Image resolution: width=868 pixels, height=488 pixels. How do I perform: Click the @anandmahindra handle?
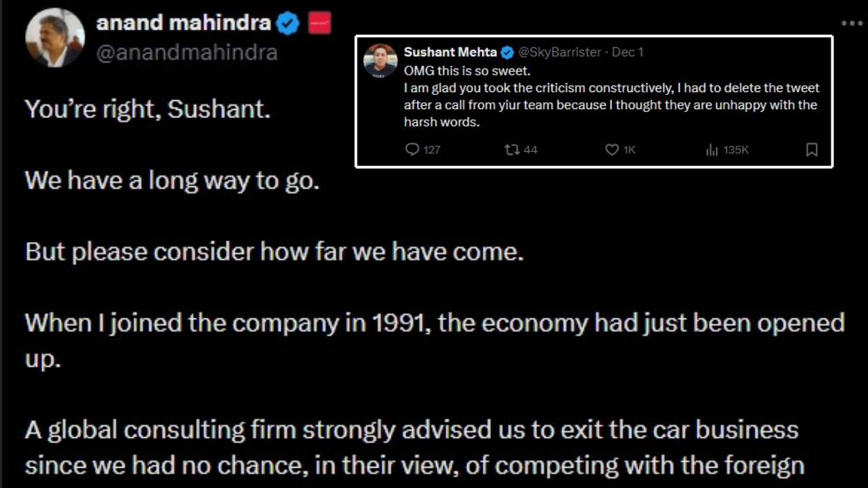188,52
